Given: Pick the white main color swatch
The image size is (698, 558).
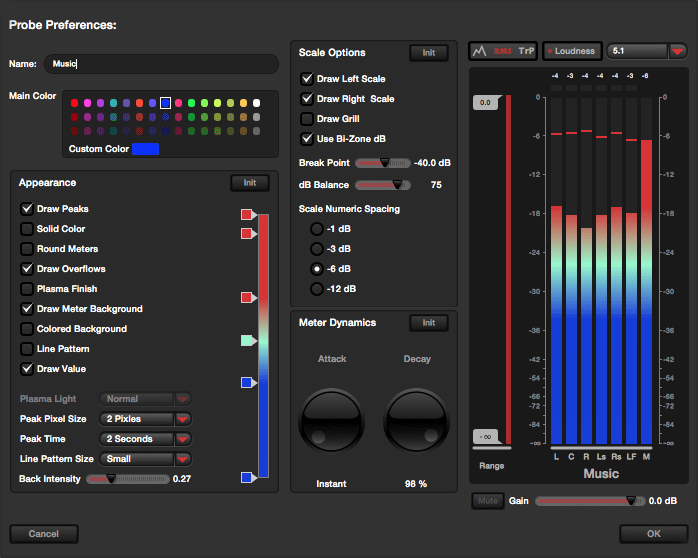Looking at the screenshot, I should pyautogui.click(x=256, y=103).
